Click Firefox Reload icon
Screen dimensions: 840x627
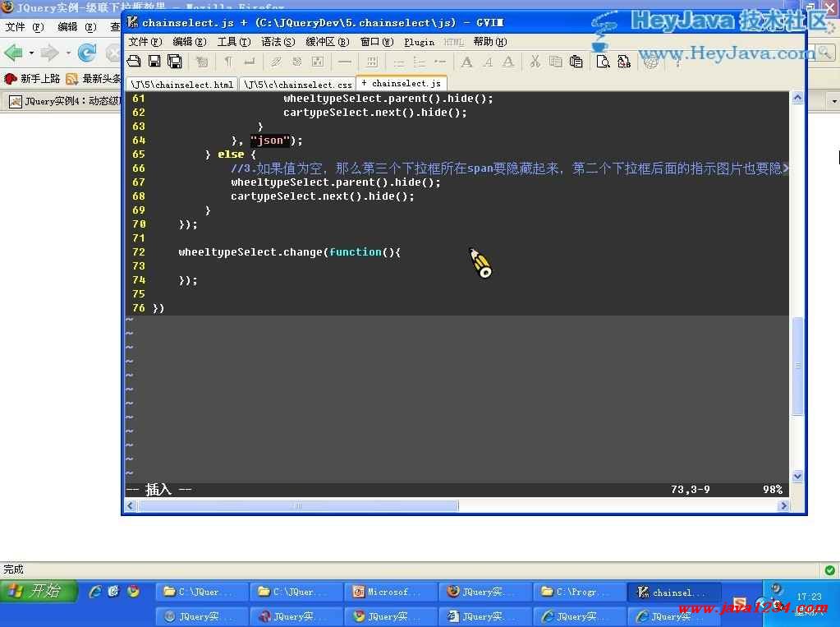point(87,53)
